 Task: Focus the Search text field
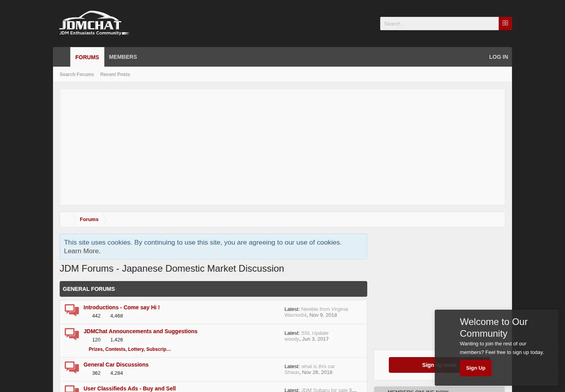pos(439,24)
